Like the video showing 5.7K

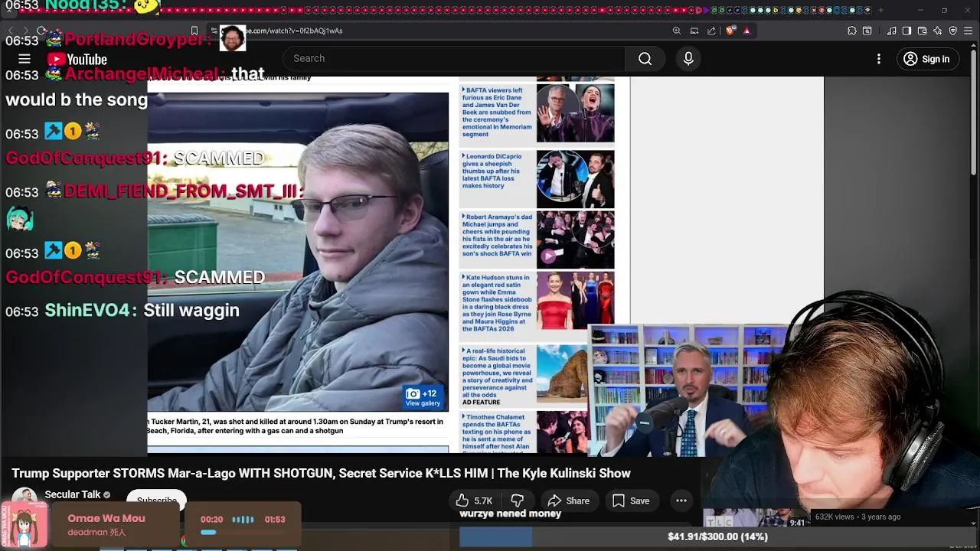[474, 501]
